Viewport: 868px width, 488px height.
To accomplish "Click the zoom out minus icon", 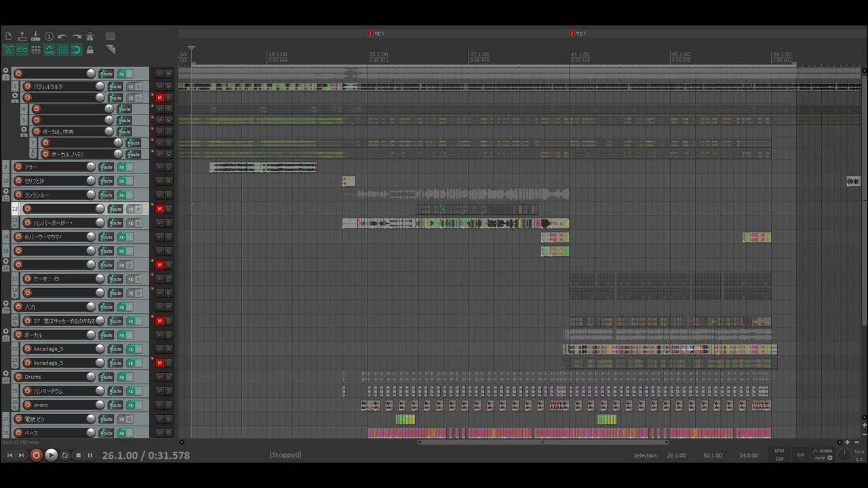I will pos(856,442).
